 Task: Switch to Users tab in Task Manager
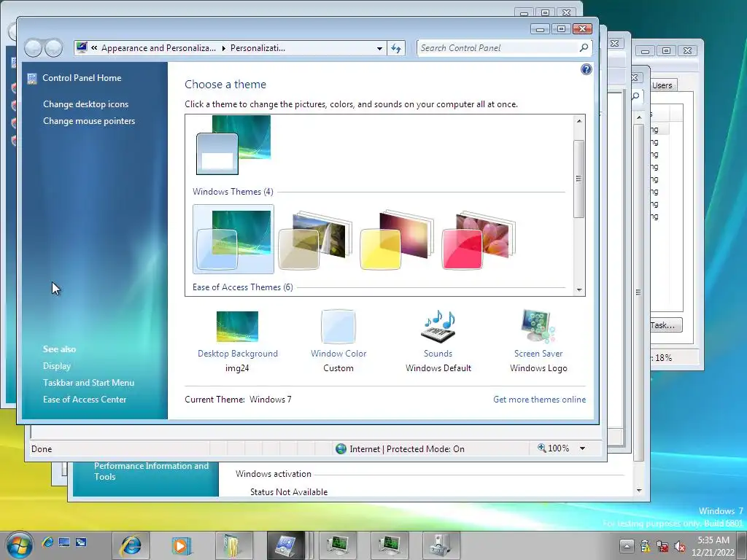pos(662,85)
